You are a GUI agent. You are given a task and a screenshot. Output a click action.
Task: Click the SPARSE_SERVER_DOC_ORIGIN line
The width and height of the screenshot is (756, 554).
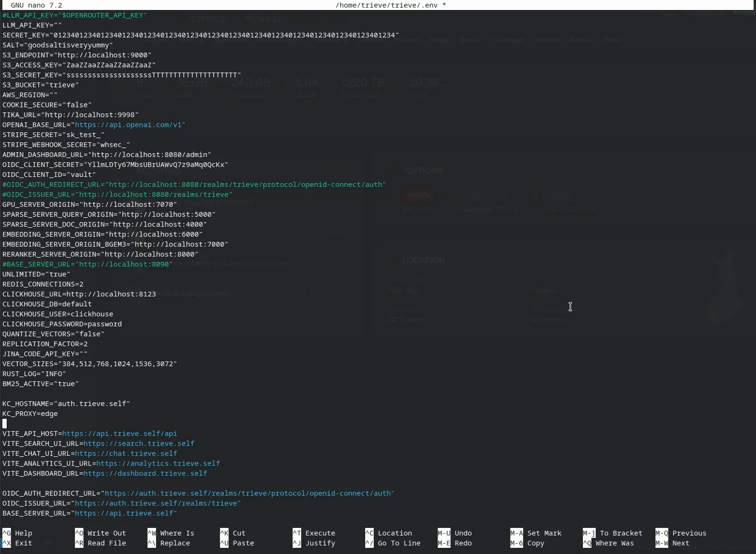(x=105, y=224)
